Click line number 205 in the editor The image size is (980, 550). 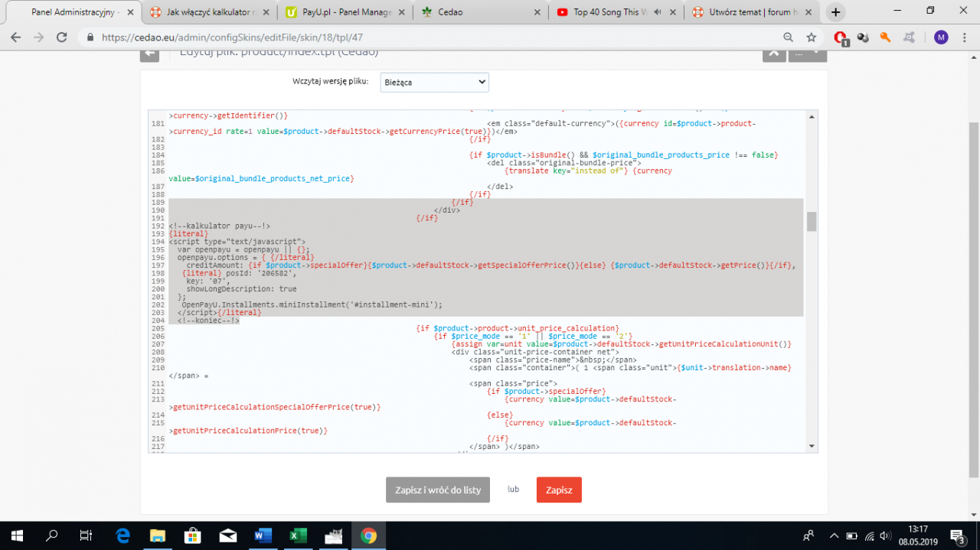click(158, 328)
